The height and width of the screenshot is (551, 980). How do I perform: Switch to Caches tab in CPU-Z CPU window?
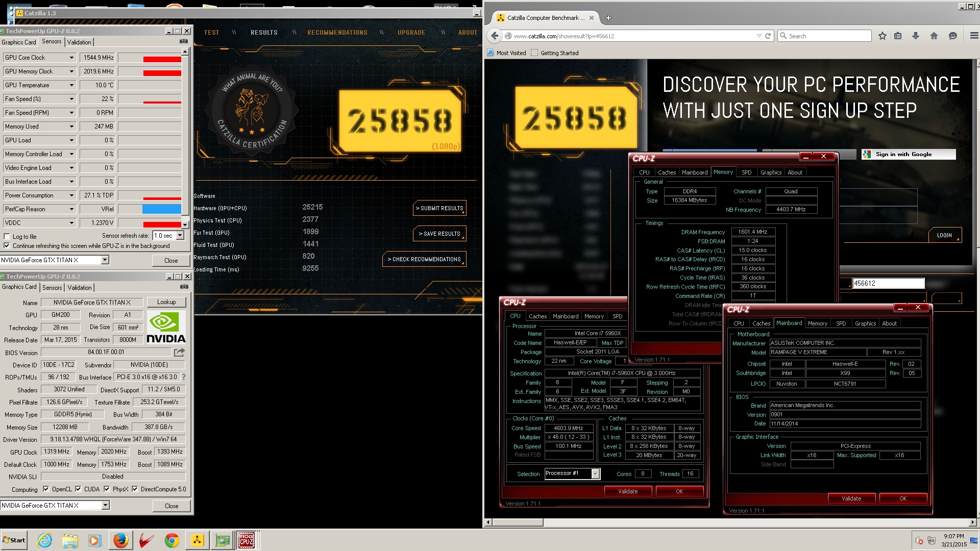537,316
